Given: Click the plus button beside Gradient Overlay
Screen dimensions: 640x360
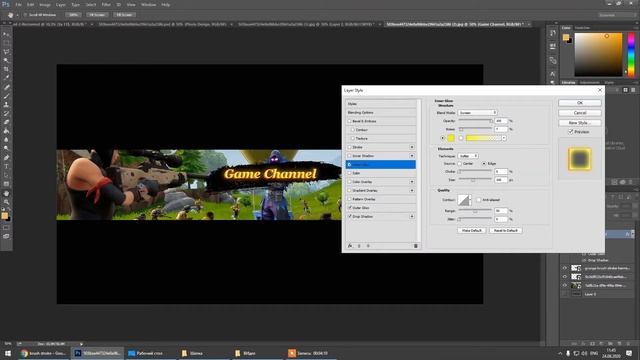Looking at the screenshot, I should [x=412, y=191].
